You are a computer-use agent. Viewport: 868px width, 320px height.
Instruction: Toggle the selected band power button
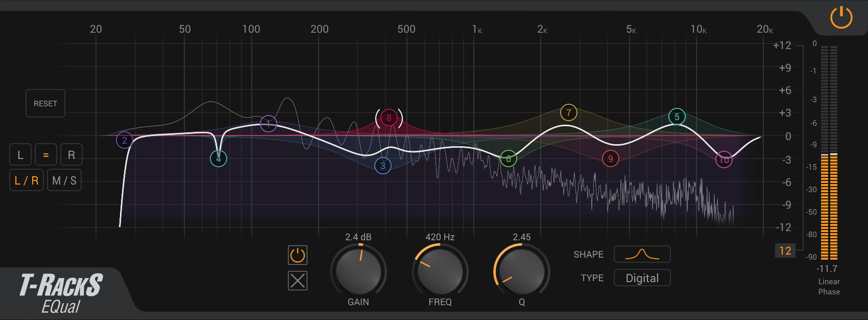coord(298,255)
